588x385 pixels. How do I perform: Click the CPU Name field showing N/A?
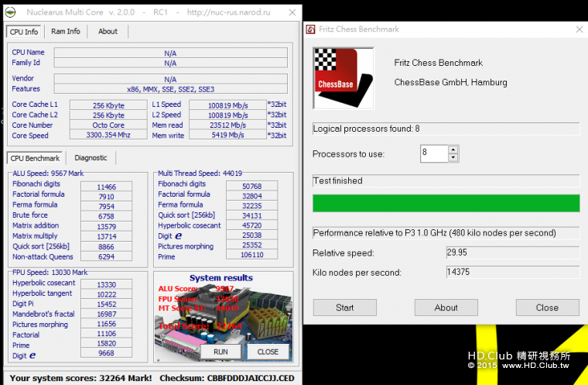click(x=171, y=53)
